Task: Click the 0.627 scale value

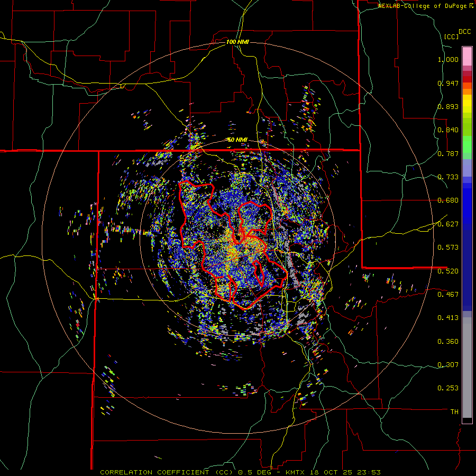Action: [x=448, y=224]
